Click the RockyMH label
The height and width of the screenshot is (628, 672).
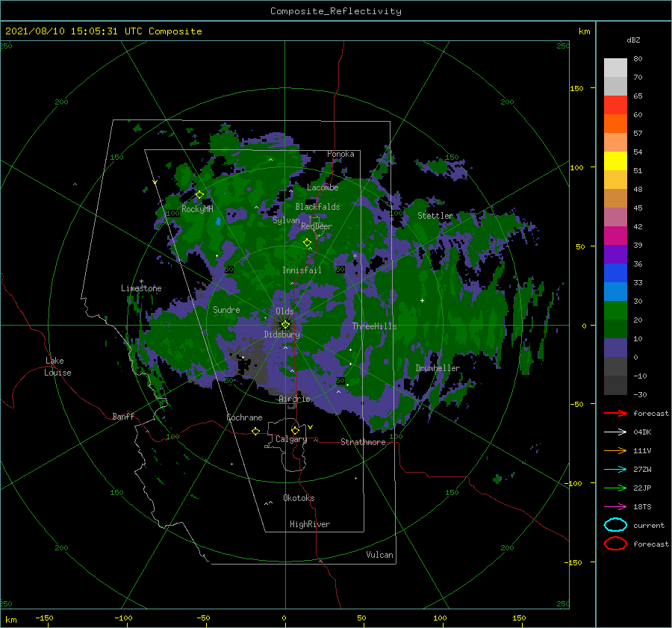(x=197, y=209)
